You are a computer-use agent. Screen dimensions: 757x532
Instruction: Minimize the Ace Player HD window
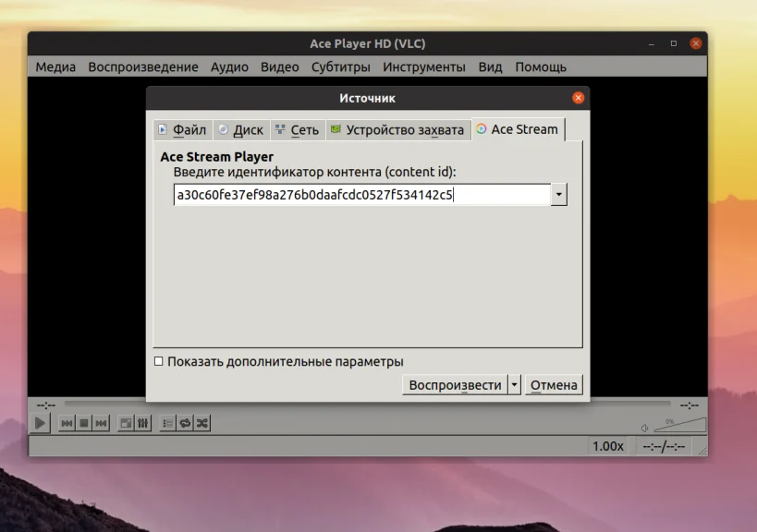pyautogui.click(x=652, y=44)
